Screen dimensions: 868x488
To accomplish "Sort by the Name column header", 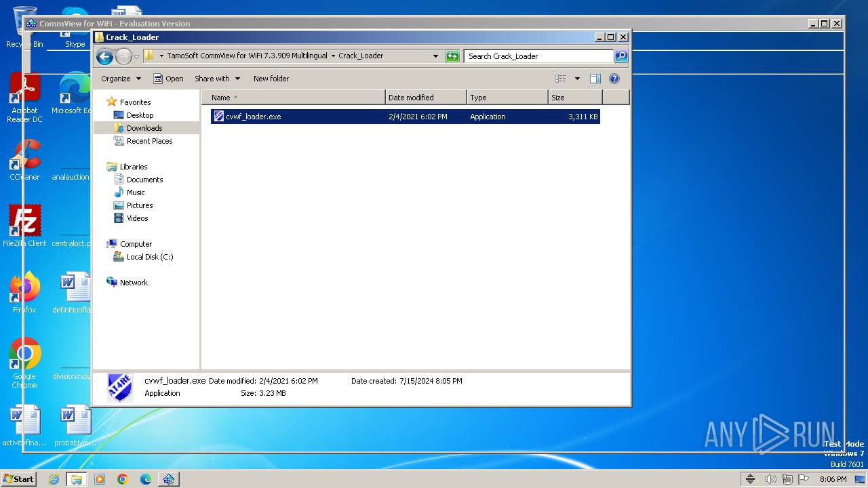I will 294,98.
